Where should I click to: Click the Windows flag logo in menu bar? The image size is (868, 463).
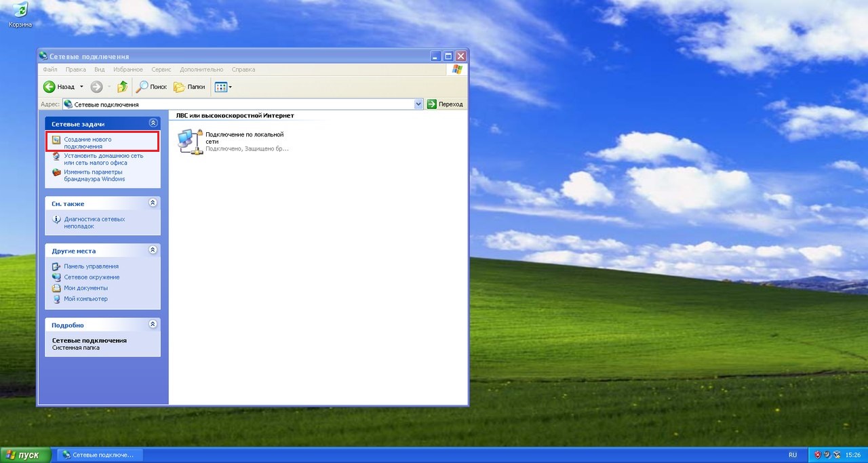[457, 70]
